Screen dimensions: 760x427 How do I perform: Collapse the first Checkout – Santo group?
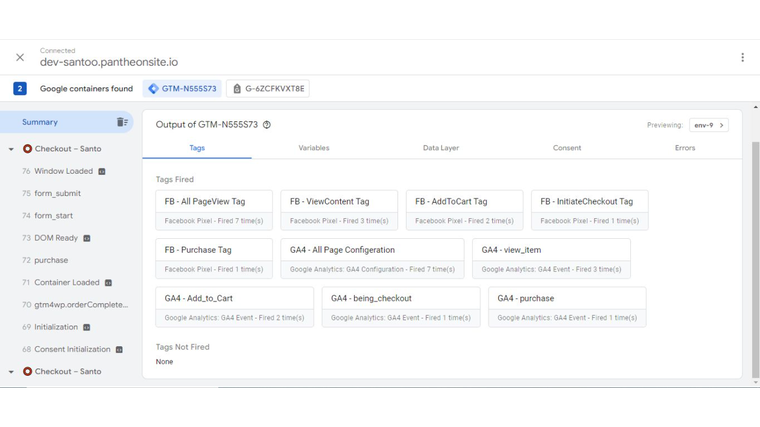11,149
